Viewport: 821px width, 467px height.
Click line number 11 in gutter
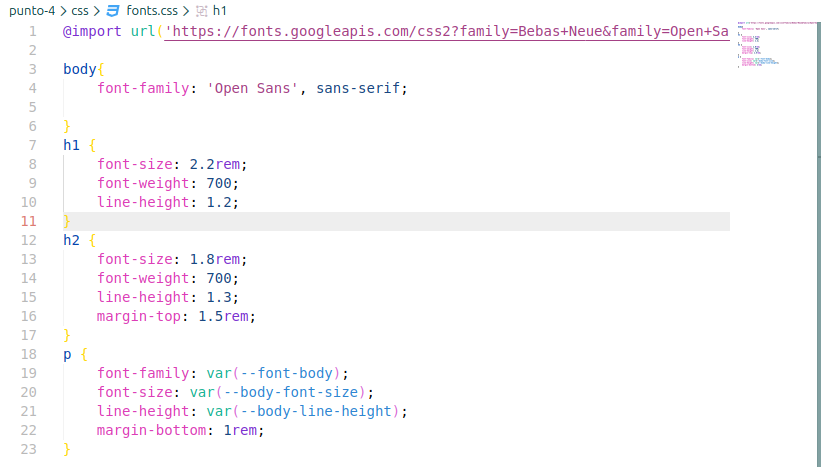pos(29,221)
